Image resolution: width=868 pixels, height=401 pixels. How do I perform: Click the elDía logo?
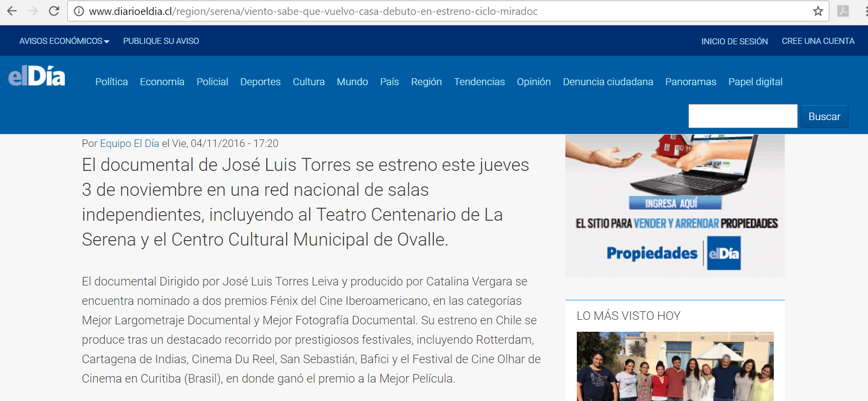click(37, 77)
